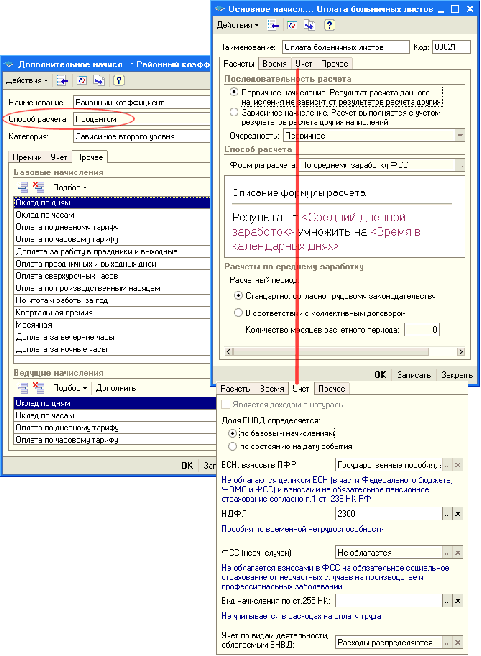Select Первичное начисление radio button
Image resolution: width=481 pixels, height=656 pixels.
point(234,92)
